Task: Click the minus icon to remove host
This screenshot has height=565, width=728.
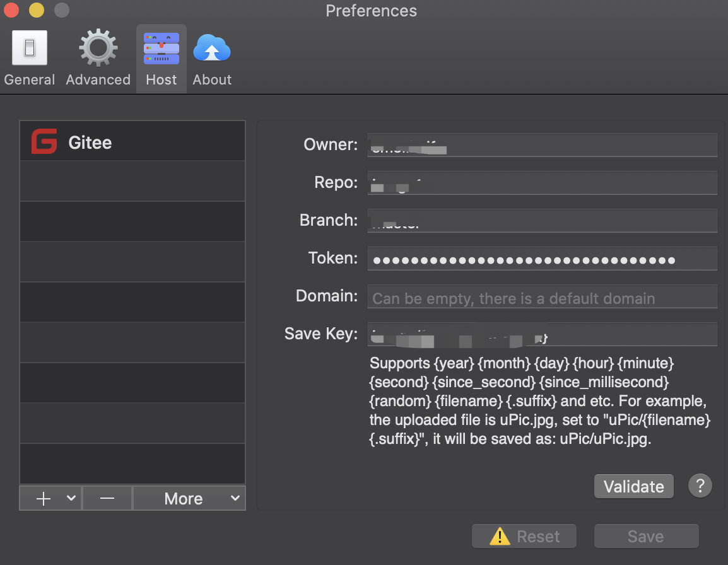Action: point(107,498)
